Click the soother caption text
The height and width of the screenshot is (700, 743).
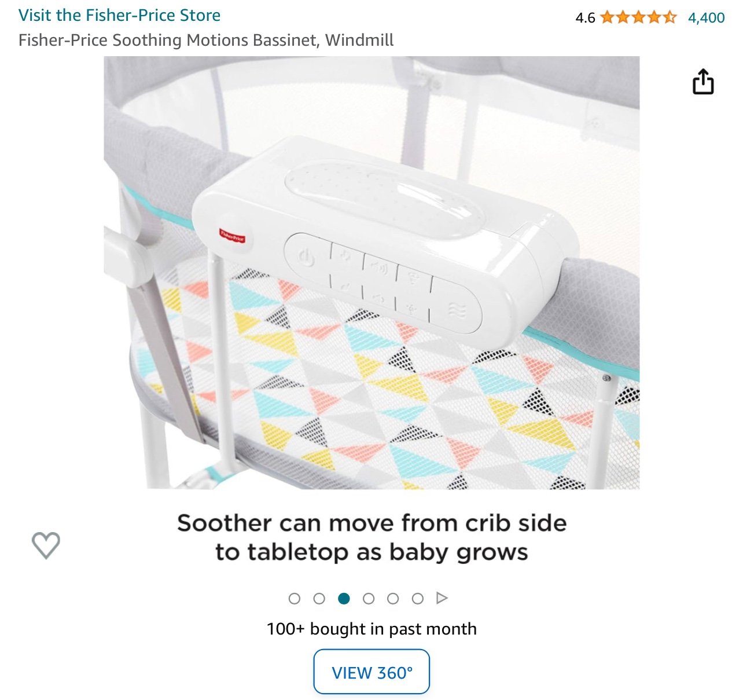point(371,537)
